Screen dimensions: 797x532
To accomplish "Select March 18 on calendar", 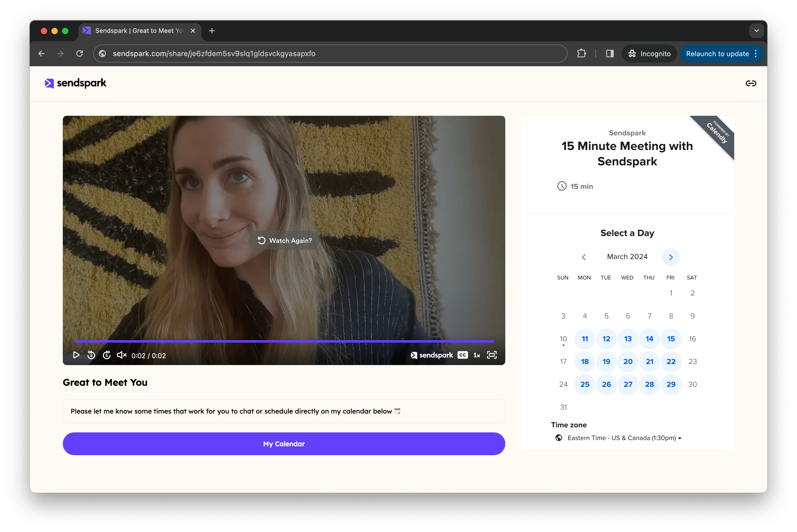I will point(585,362).
